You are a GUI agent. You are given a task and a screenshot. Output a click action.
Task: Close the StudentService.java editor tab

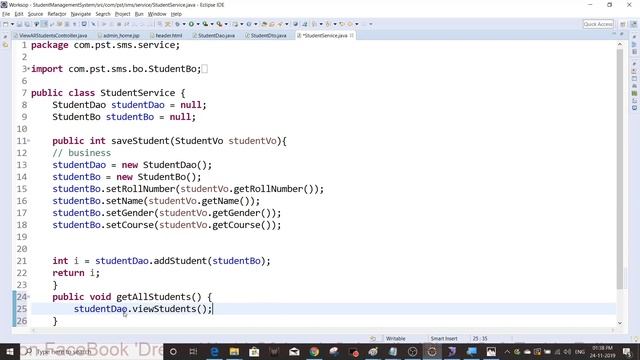click(x=351, y=36)
